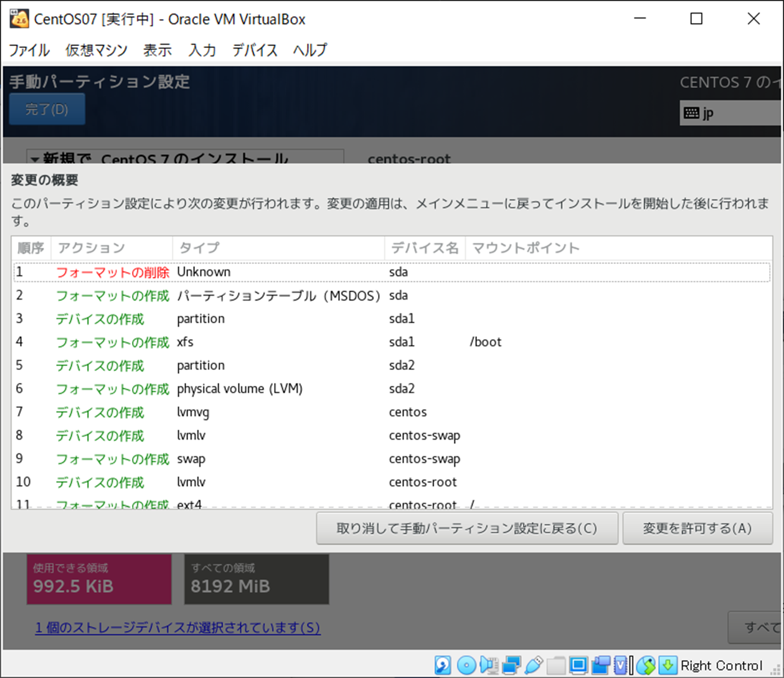Screen dimensions: 784x678
Task: Select row 7 lvmvg centos
Action: (392, 412)
